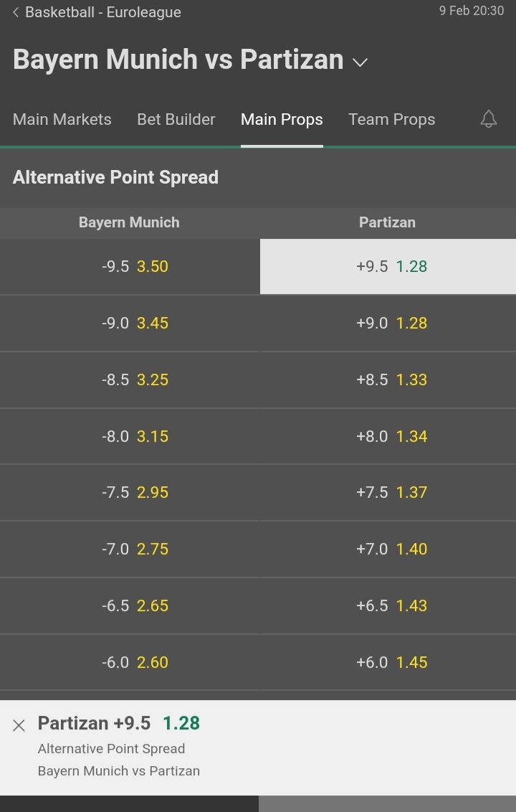The height and width of the screenshot is (812, 516).
Task: Pick Bayern Munich -6.5 at 2.65
Action: [130, 605]
